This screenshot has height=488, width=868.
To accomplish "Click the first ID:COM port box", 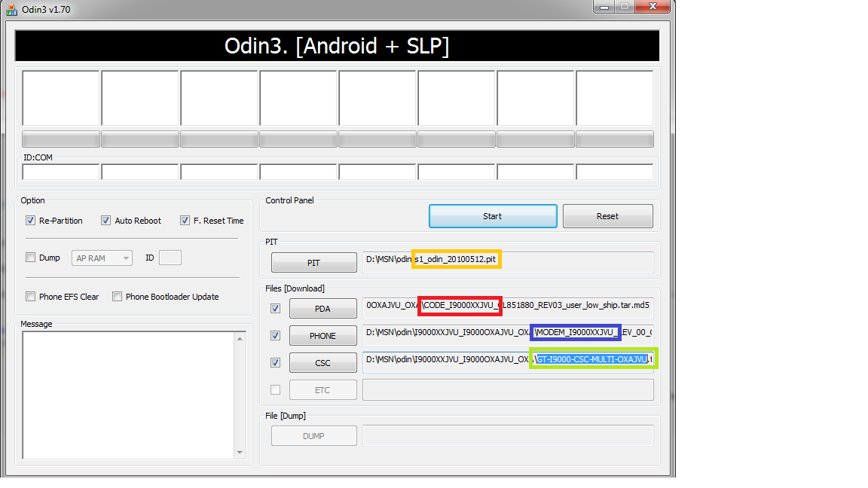I will (x=61, y=172).
